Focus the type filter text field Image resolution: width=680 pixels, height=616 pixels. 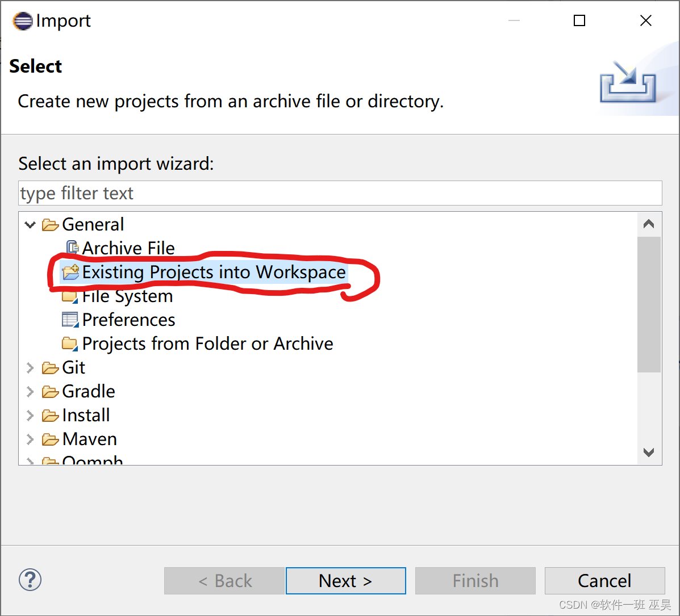coord(340,193)
